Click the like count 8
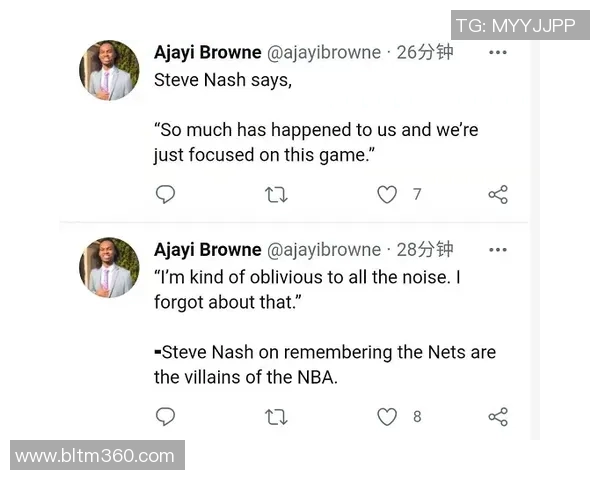The width and height of the screenshot is (600, 480). [417, 416]
